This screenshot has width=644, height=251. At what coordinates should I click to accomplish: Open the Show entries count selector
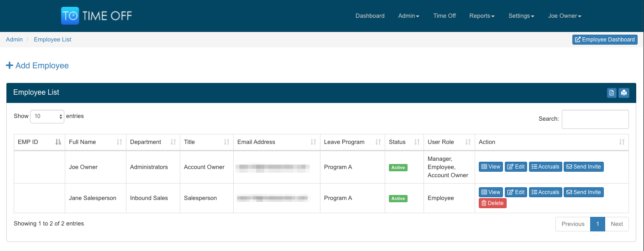pos(47,117)
